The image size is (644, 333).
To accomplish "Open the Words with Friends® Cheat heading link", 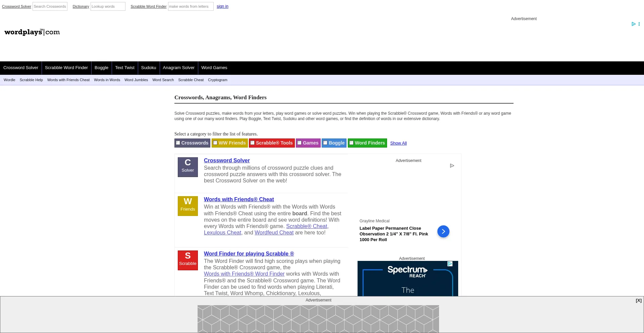I will coord(239,200).
